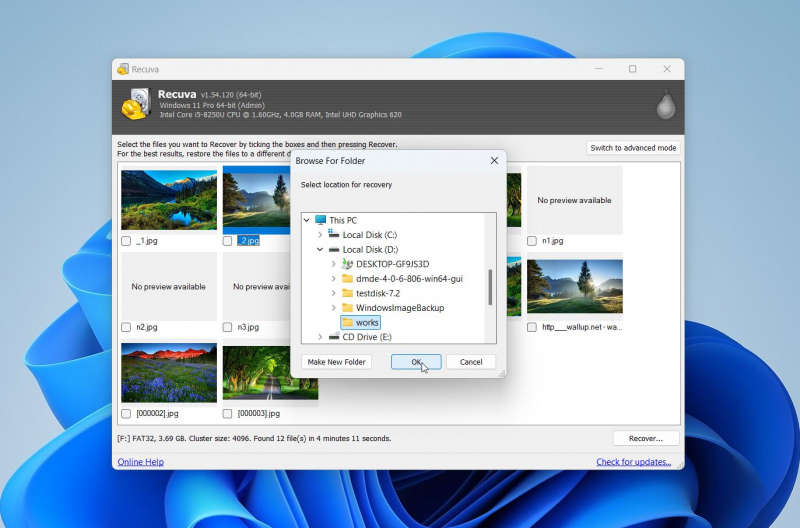This screenshot has height=528, width=800.
Task: Select the works folder label
Action: 367,322
